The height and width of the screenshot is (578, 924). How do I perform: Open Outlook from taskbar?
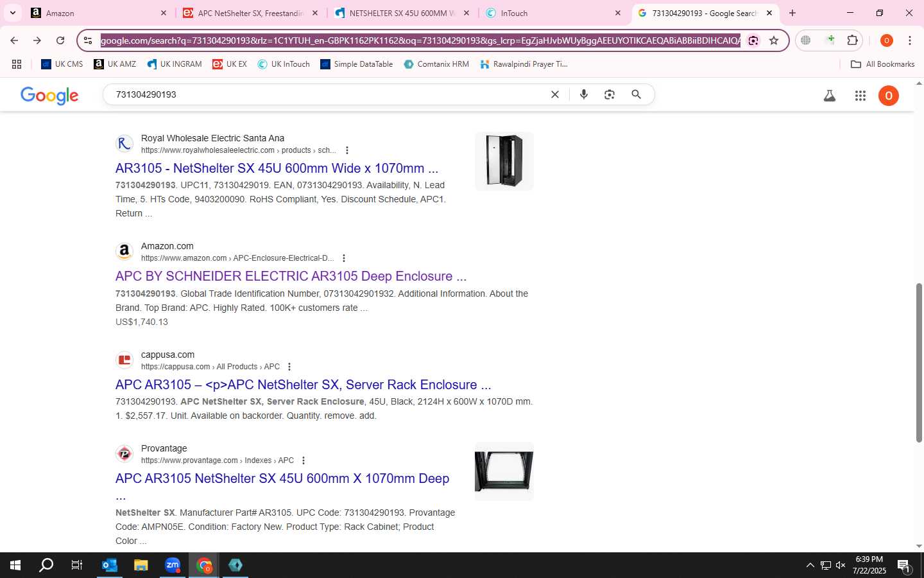tap(110, 565)
